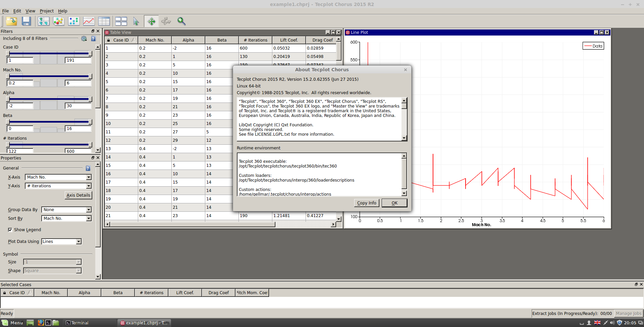The width and height of the screenshot is (644, 327).
Task: Open the Project menu
Action: pyautogui.click(x=47, y=11)
